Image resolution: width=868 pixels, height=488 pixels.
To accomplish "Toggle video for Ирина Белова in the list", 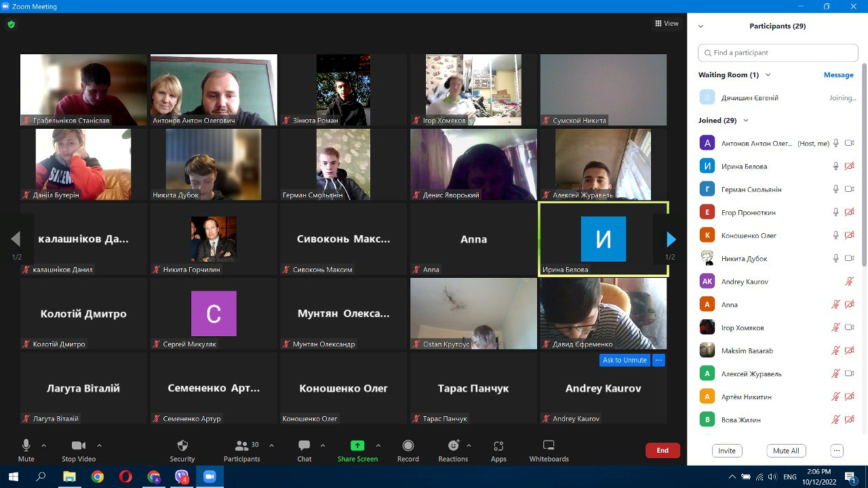I will (x=849, y=166).
